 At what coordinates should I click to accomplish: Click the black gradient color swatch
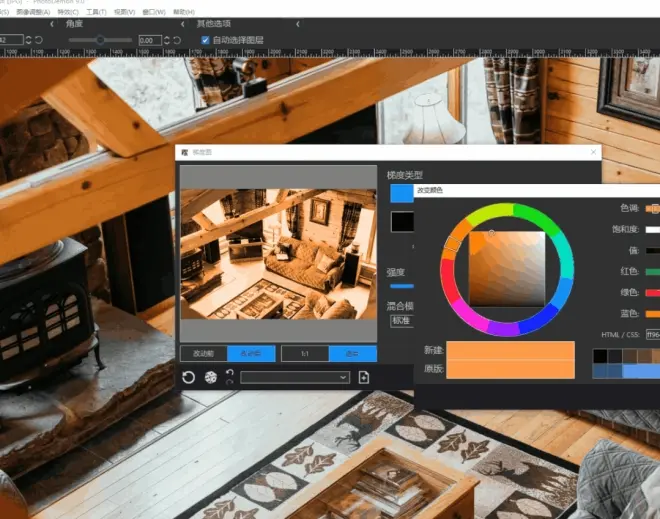[x=402, y=221]
